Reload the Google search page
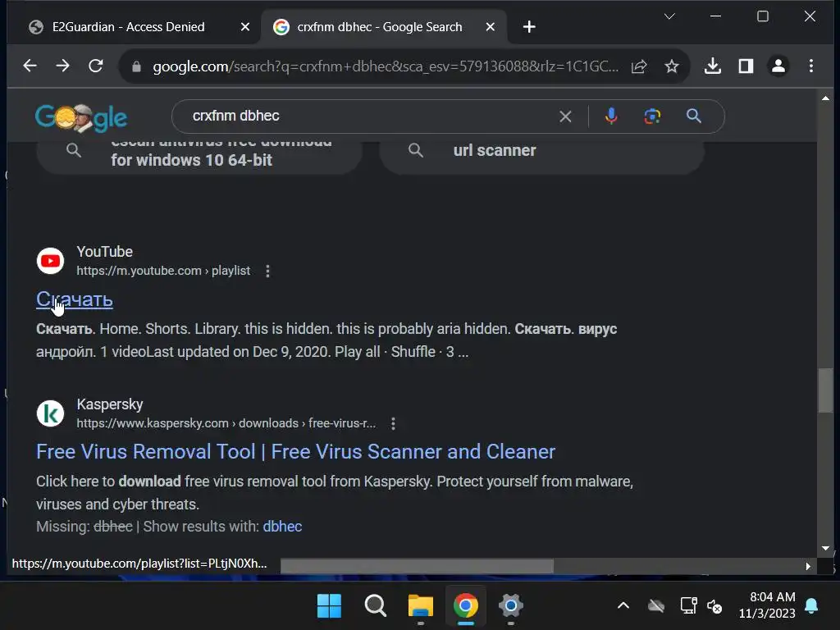 click(96, 66)
